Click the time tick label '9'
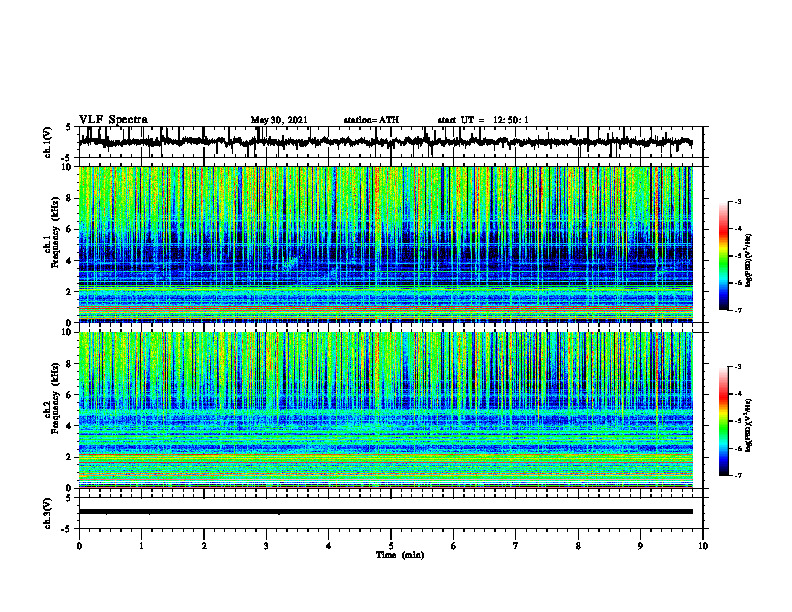 tap(640, 546)
